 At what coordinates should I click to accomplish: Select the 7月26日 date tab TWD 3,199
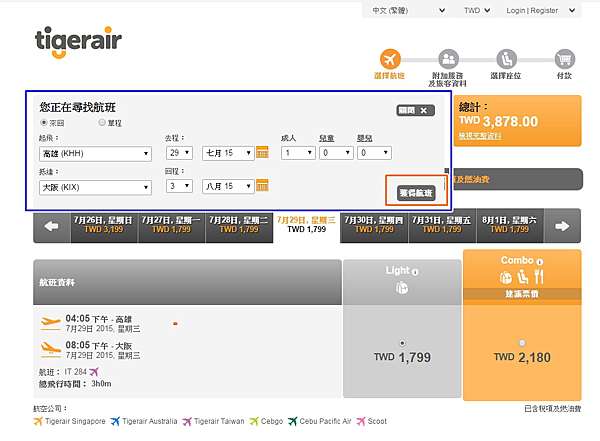click(104, 226)
